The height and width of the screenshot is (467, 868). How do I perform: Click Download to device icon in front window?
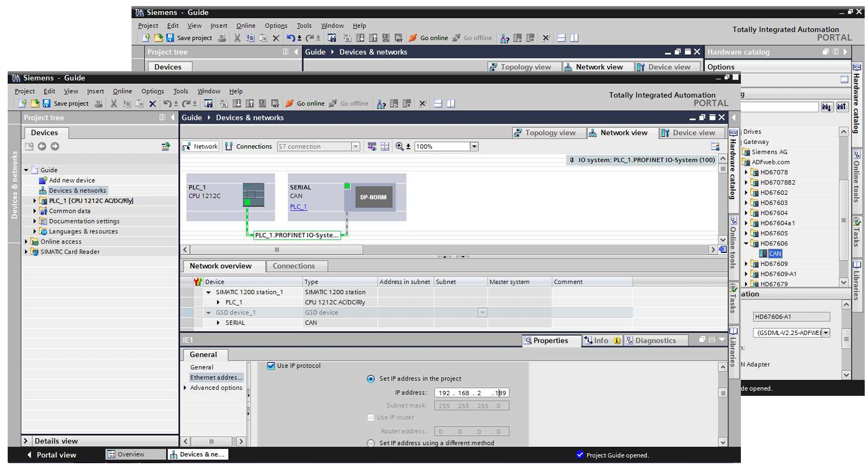(237, 103)
